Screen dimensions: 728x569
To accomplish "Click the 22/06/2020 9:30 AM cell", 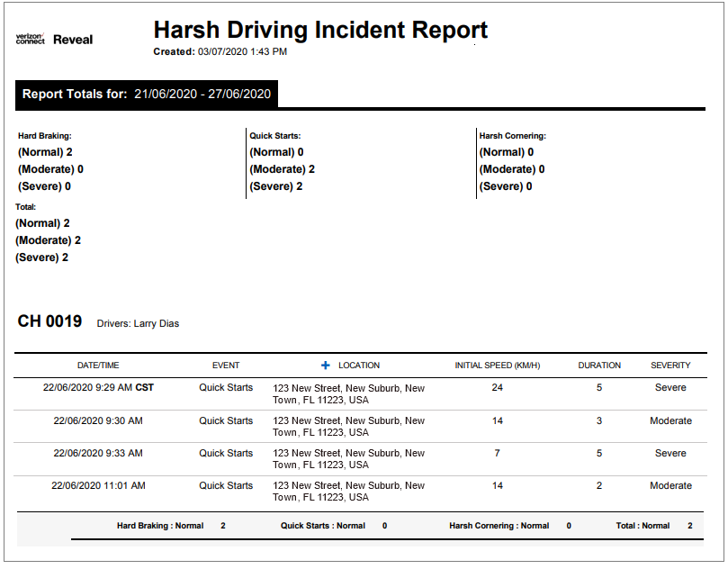I will coord(98,421).
